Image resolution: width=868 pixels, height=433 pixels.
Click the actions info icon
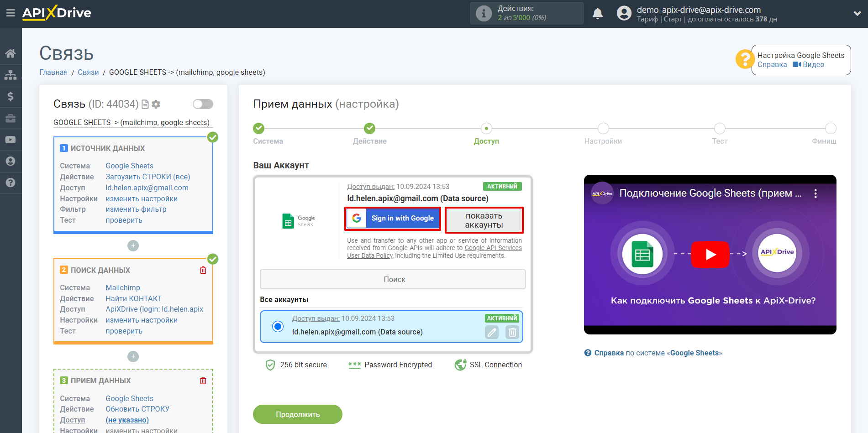(484, 13)
